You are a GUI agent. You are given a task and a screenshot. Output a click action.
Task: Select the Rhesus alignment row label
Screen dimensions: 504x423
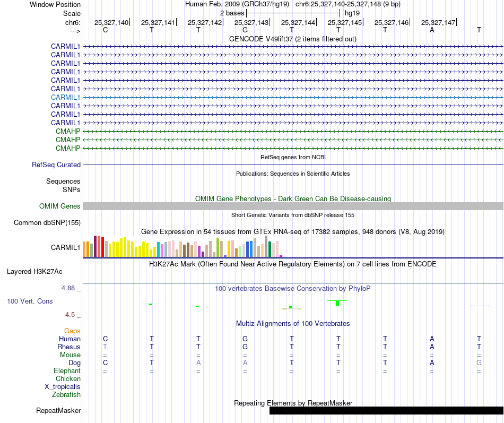[69, 347]
